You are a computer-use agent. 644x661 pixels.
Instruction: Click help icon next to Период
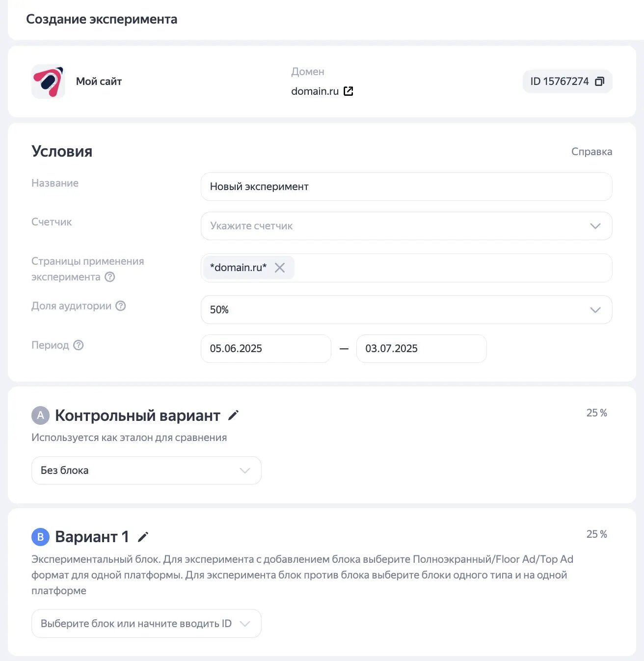tap(79, 345)
